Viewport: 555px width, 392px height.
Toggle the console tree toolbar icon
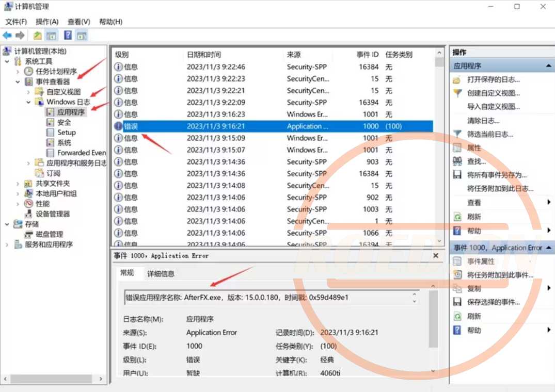[51, 35]
